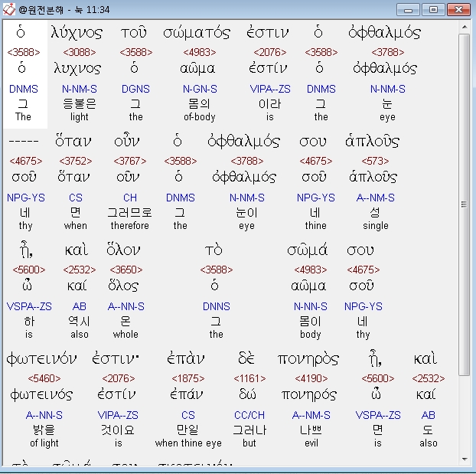The width and height of the screenshot is (476, 474).
Task: Click Strong's number <3650>
Action: point(126,270)
